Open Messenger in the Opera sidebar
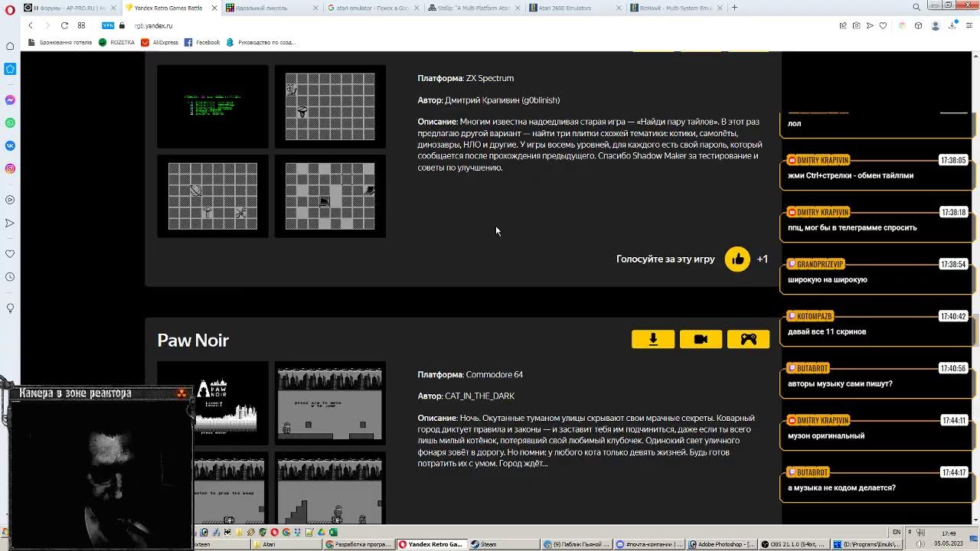This screenshot has width=980, height=551. [10, 100]
